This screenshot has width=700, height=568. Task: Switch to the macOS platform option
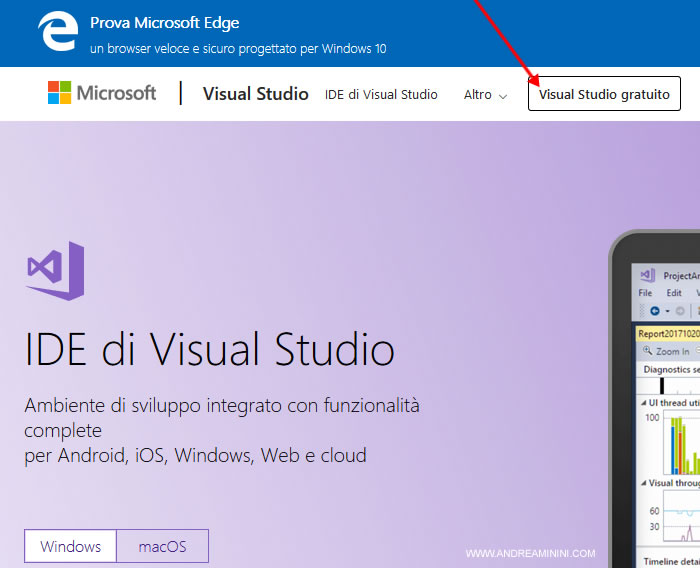(x=162, y=547)
